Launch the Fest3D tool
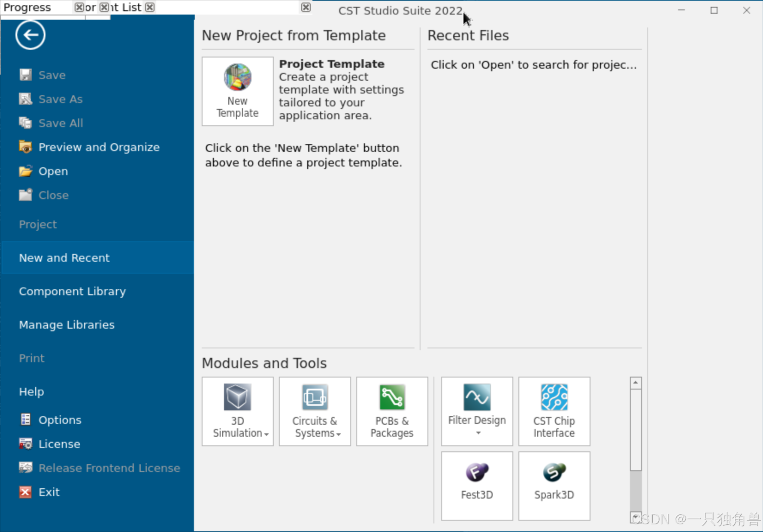 pos(477,486)
